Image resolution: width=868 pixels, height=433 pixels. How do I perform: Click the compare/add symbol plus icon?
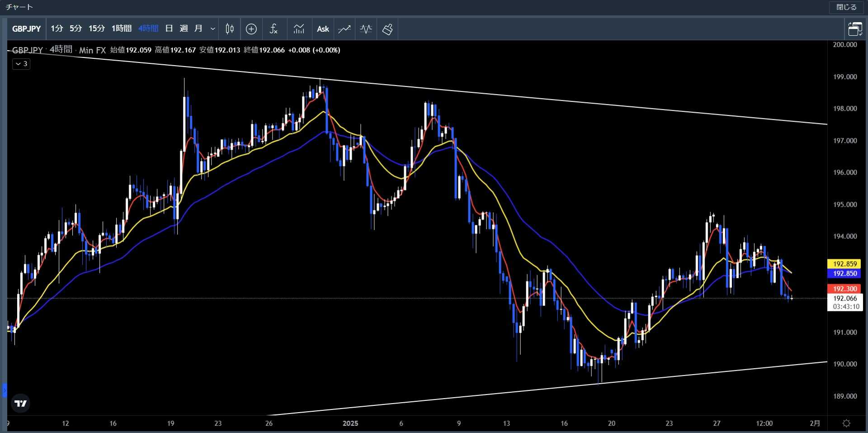(x=251, y=29)
